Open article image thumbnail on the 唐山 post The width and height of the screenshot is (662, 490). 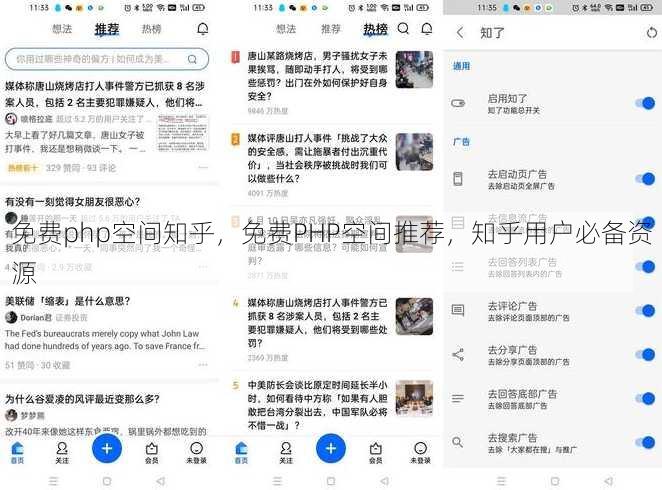182,133
